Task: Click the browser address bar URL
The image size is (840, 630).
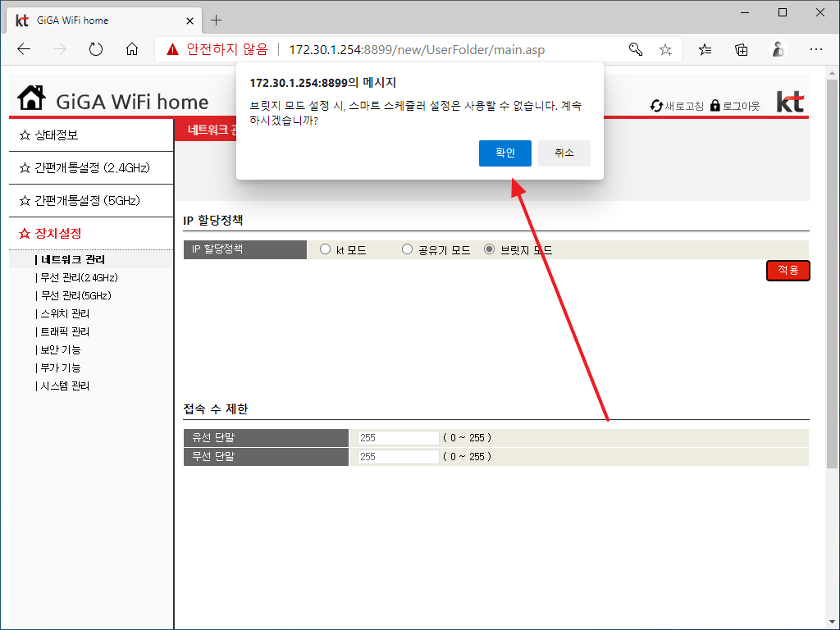Action: coord(417,50)
